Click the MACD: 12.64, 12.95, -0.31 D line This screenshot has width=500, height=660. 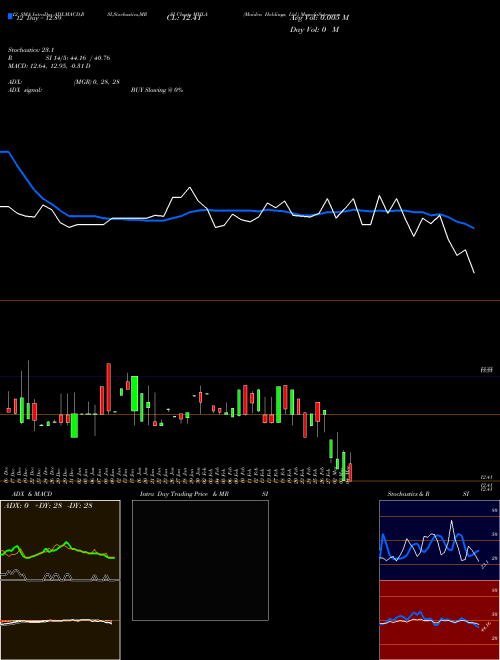49,66
